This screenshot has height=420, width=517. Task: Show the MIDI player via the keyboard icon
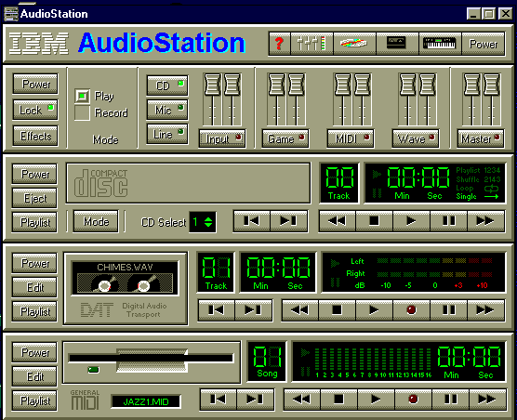(440, 44)
